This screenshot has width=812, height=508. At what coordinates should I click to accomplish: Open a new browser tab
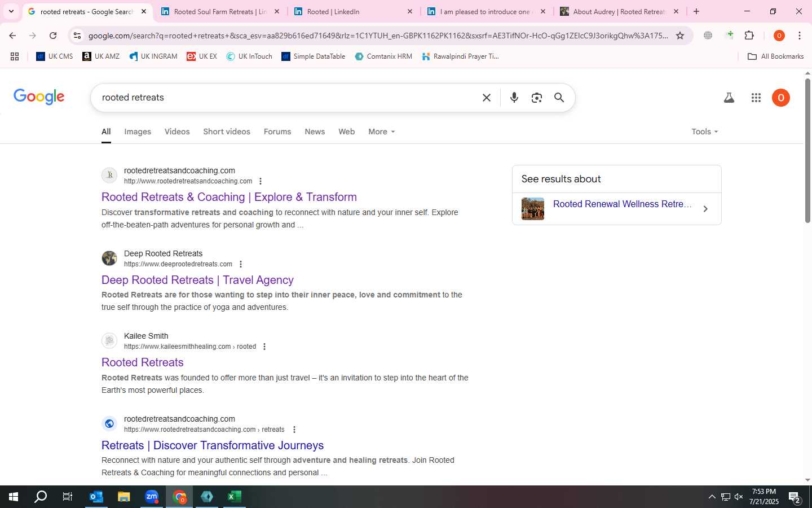point(696,11)
